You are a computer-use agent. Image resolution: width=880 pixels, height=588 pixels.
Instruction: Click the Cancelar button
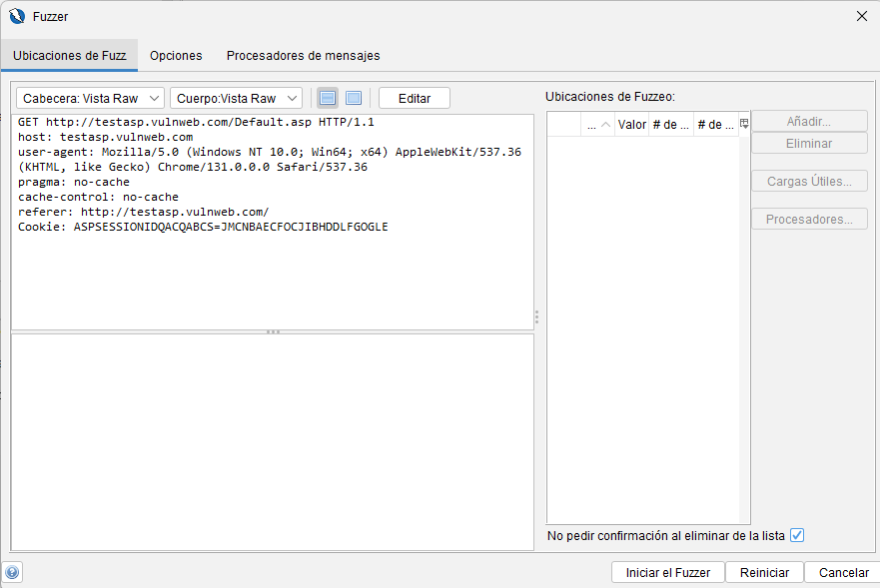(843, 572)
